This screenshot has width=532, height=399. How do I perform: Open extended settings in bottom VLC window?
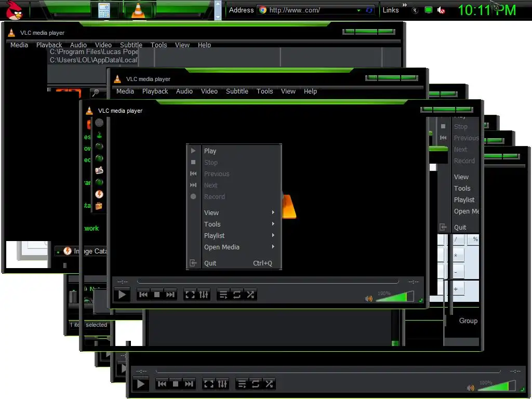point(222,384)
